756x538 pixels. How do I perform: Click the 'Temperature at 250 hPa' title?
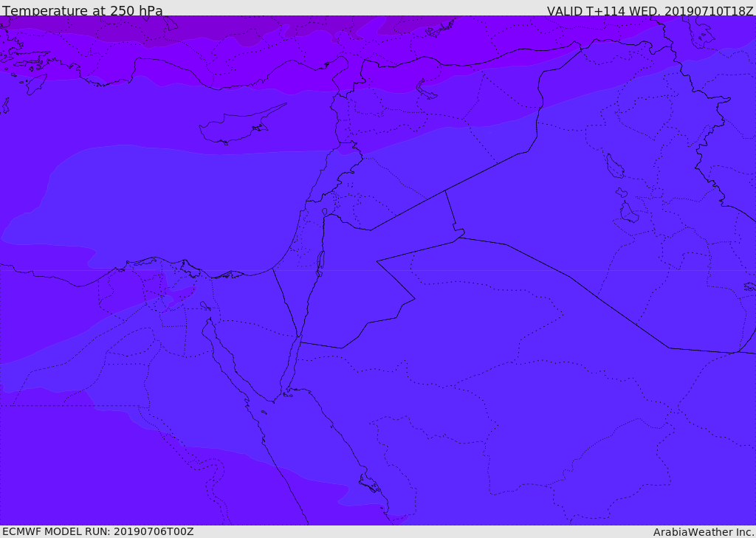(83, 10)
